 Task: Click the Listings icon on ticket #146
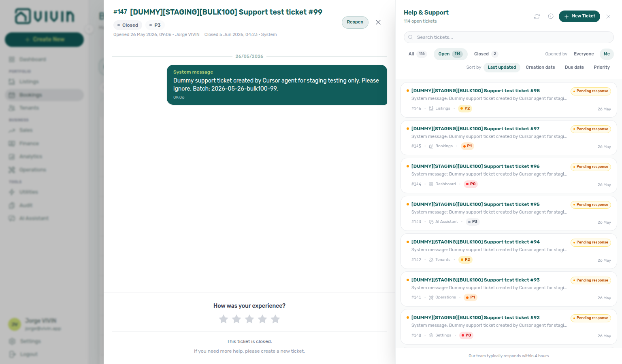click(431, 108)
